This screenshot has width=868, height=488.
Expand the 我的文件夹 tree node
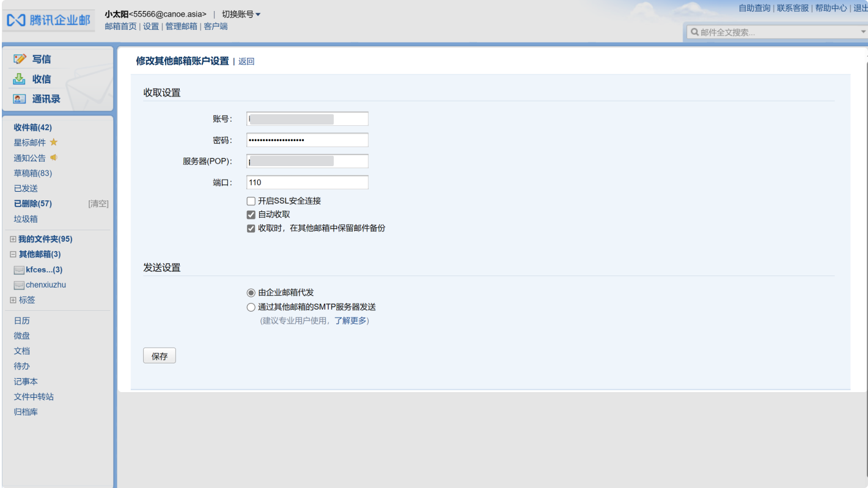[x=13, y=239]
